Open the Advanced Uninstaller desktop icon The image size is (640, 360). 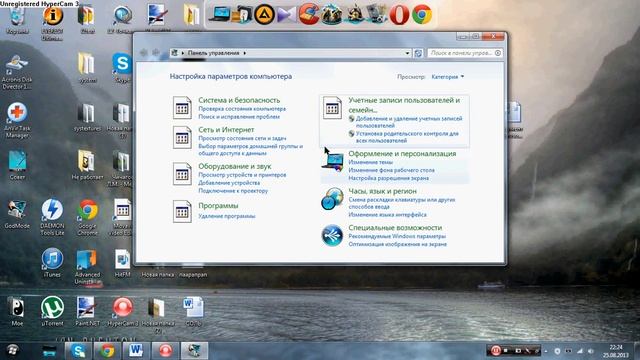pyautogui.click(x=87, y=260)
